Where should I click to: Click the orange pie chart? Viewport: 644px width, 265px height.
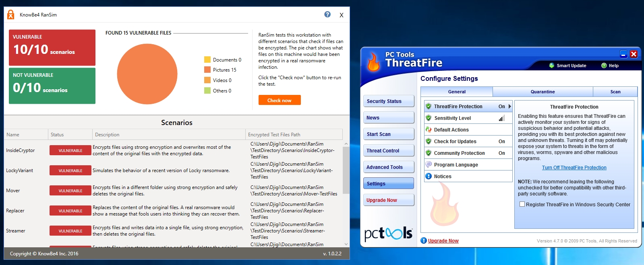tap(147, 74)
